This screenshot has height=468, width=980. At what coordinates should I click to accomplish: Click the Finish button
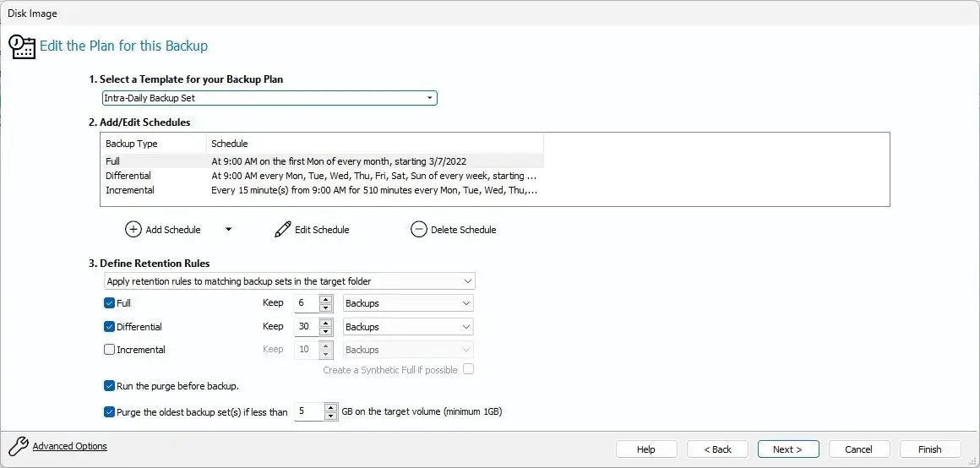[930, 449]
